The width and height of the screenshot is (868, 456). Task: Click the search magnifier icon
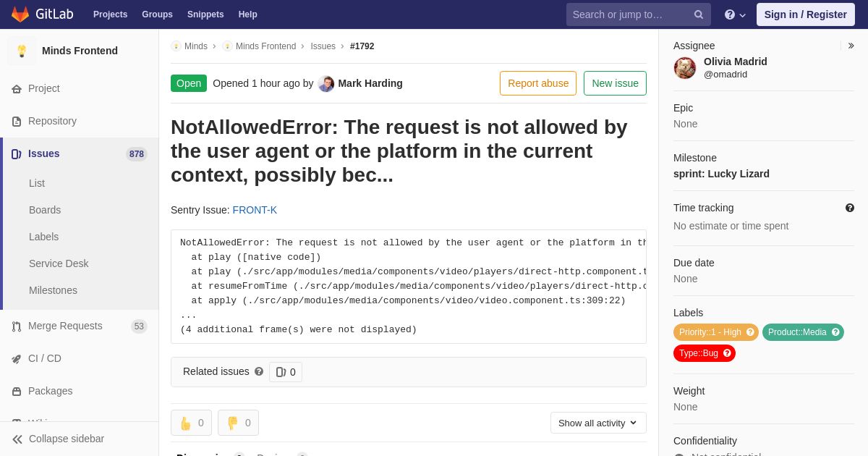pos(699,14)
